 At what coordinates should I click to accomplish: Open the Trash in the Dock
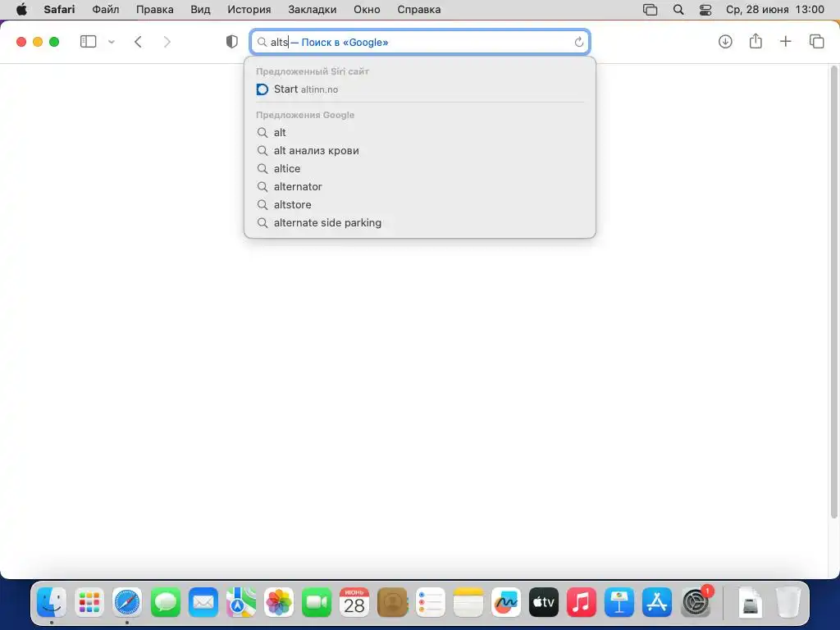pyautogui.click(x=788, y=602)
